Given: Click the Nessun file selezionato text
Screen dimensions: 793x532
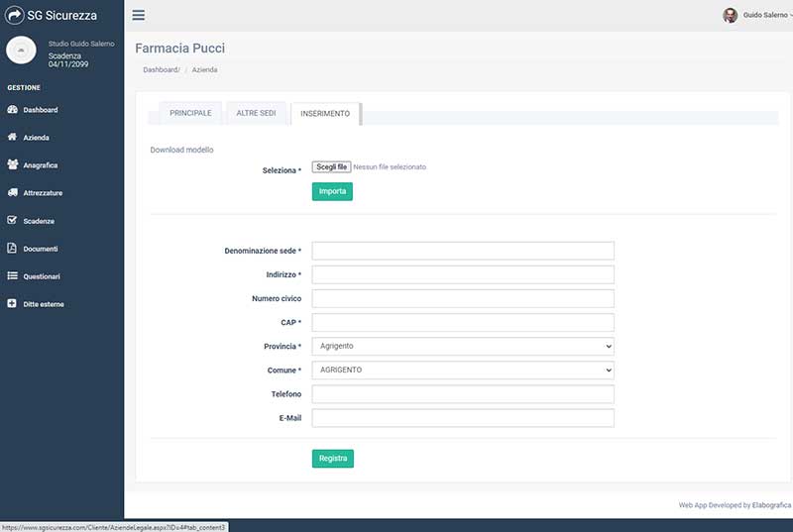Looking at the screenshot, I should [390, 166].
